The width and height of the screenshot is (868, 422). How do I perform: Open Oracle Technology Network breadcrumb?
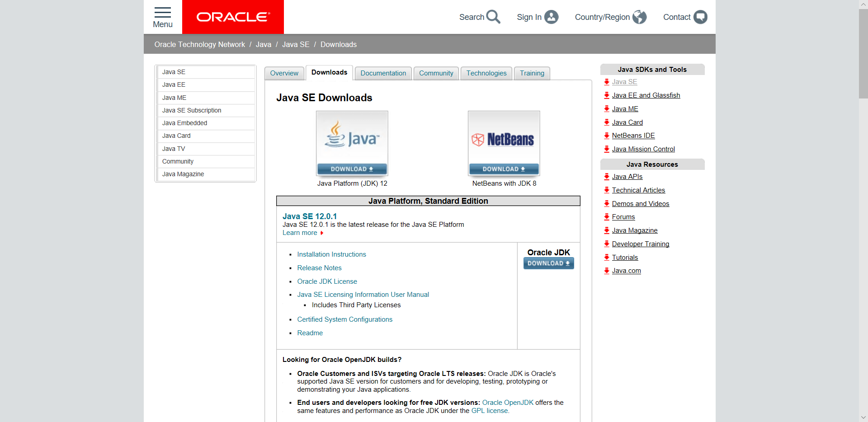click(199, 44)
